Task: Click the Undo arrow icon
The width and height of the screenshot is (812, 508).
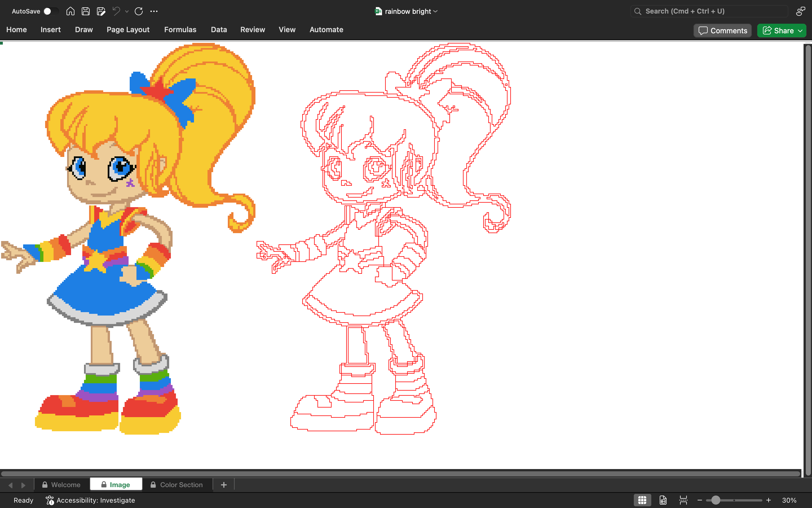Action: (x=116, y=11)
